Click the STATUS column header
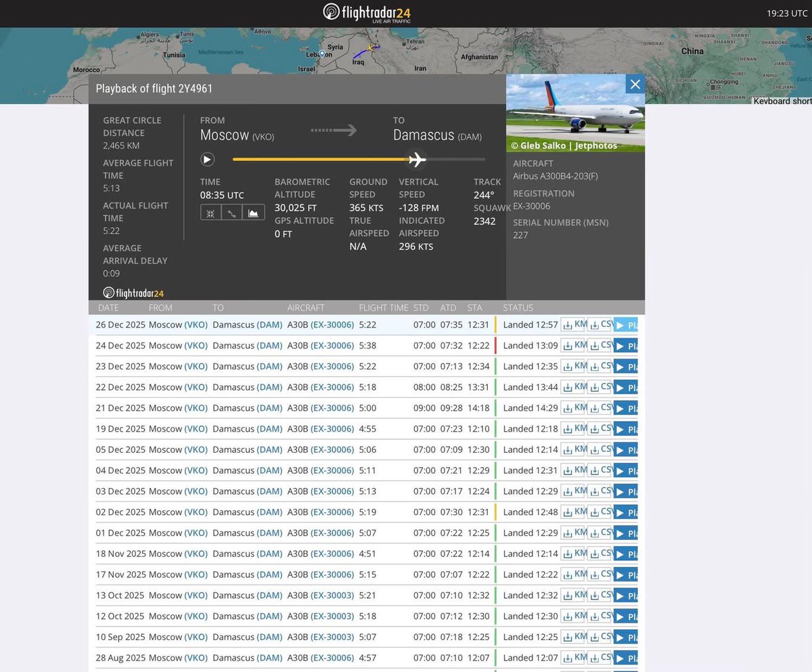This screenshot has height=672, width=812. [518, 308]
